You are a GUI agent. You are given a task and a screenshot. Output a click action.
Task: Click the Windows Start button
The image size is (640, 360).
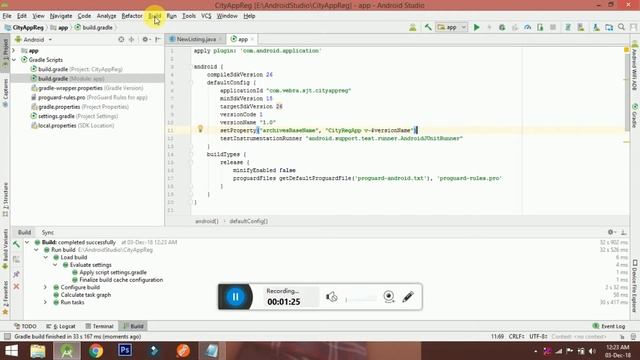tap(11, 351)
